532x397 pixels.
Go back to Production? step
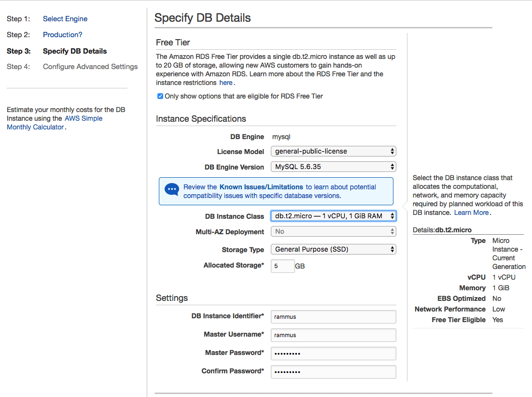62,35
